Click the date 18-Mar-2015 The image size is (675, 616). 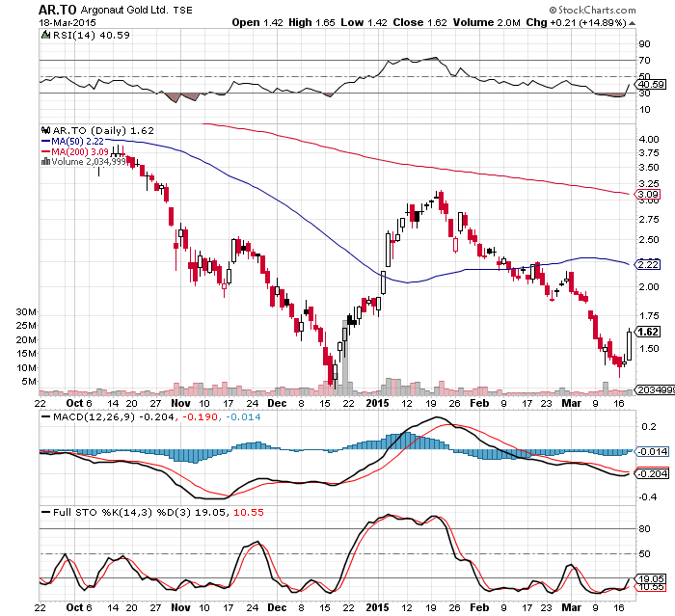click(67, 23)
